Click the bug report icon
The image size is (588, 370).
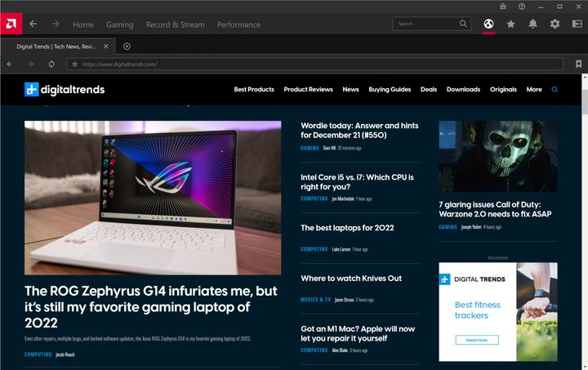tap(503, 7)
